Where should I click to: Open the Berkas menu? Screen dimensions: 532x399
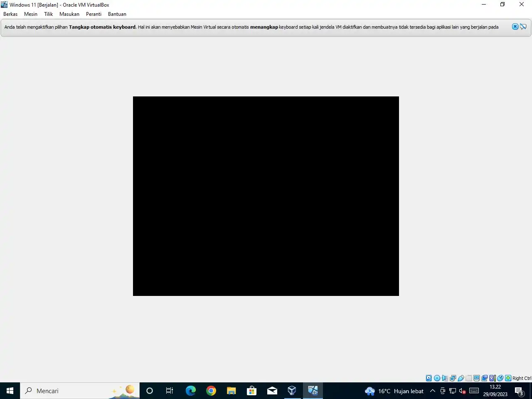[x=10, y=14]
